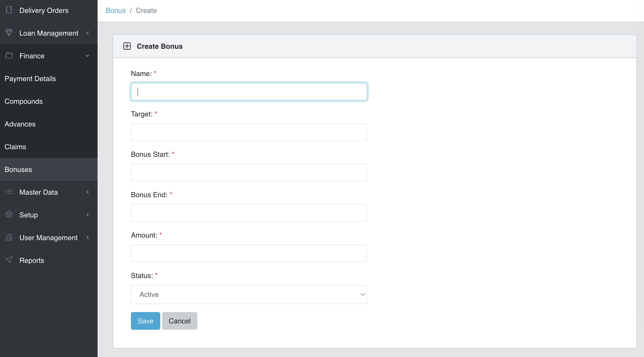
Task: Click the Master Data list icon
Action: point(9,192)
